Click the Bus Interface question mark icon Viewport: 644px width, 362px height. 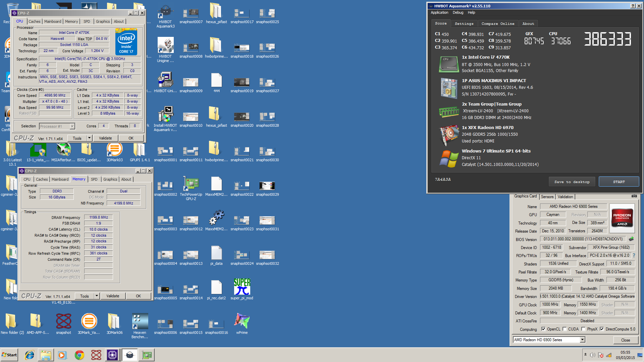634,255
